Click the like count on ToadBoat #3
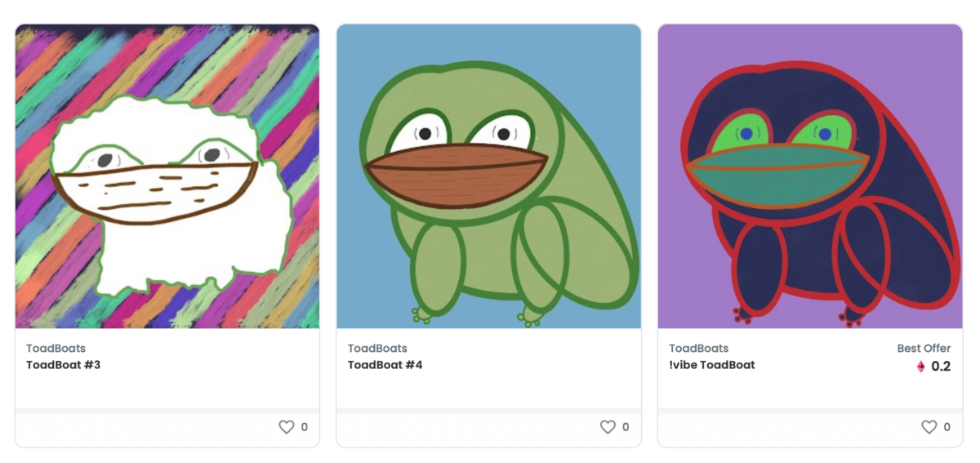The image size is (980, 463). (305, 427)
